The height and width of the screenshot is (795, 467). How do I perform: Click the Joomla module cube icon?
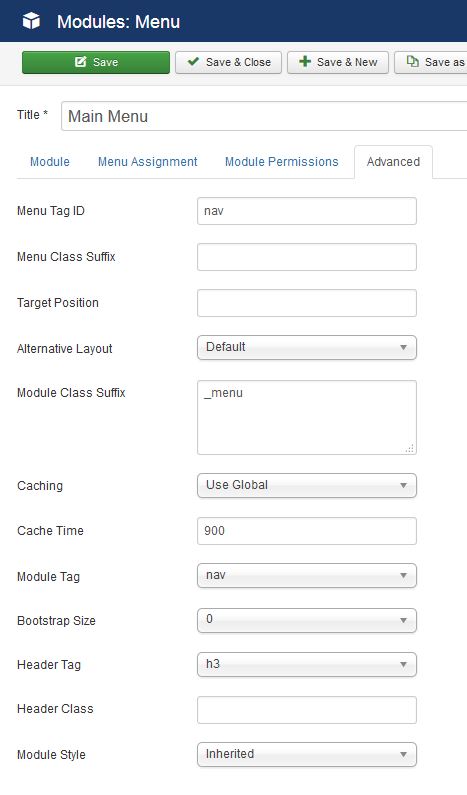[31, 21]
